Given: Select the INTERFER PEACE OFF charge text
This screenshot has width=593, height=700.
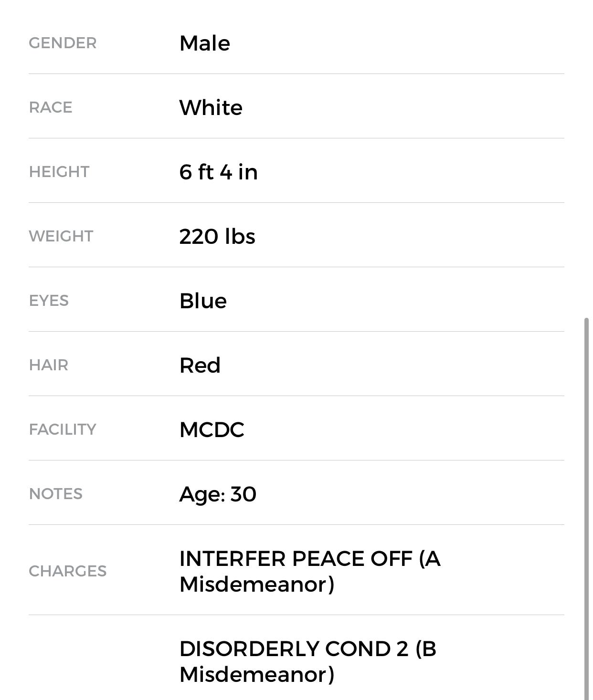Looking at the screenshot, I should (309, 571).
